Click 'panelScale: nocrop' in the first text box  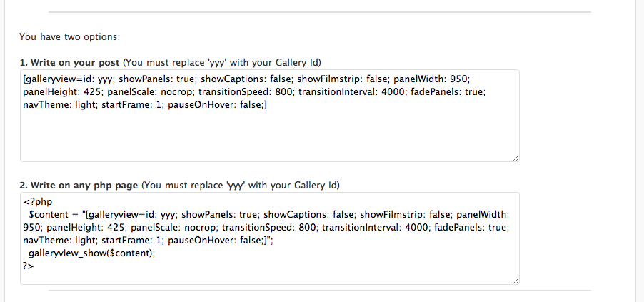click(149, 91)
